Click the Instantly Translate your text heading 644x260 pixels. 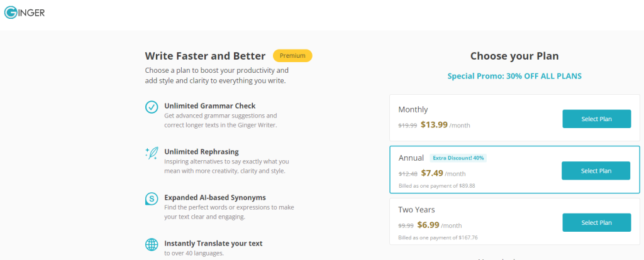pyautogui.click(x=213, y=243)
